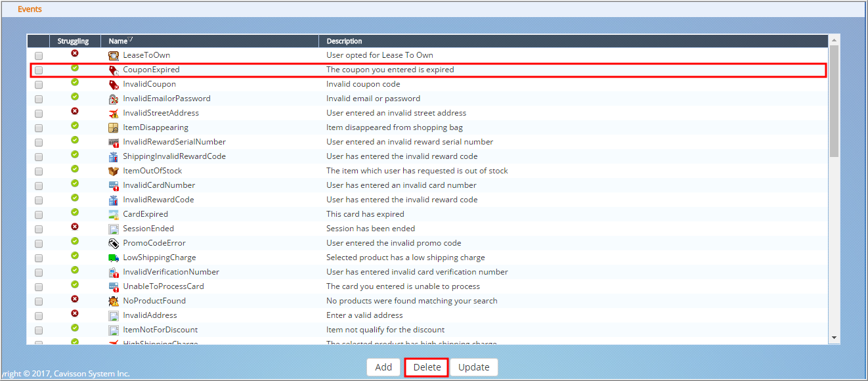Sort by the Name column header
Viewport: 868px width, 381px height.
coord(118,41)
